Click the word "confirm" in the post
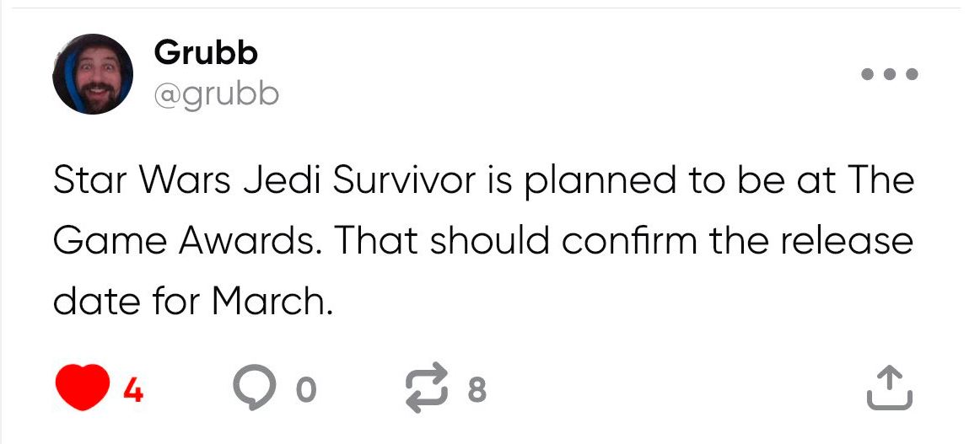980x444 pixels. coord(629,240)
